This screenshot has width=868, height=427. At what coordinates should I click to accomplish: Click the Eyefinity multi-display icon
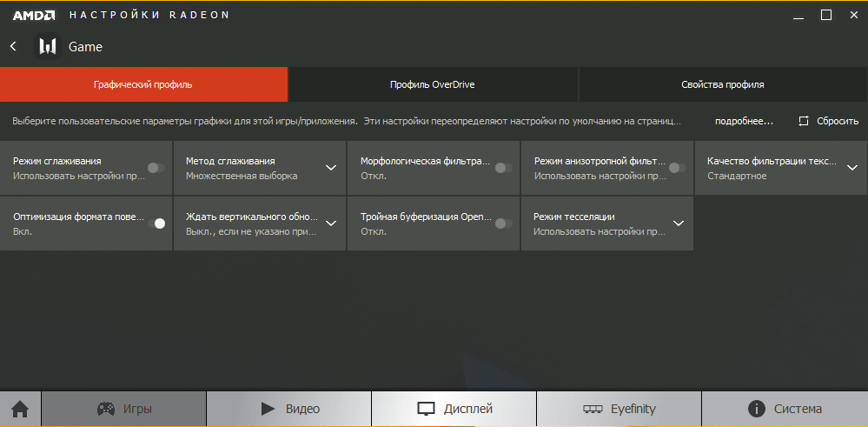pos(593,410)
